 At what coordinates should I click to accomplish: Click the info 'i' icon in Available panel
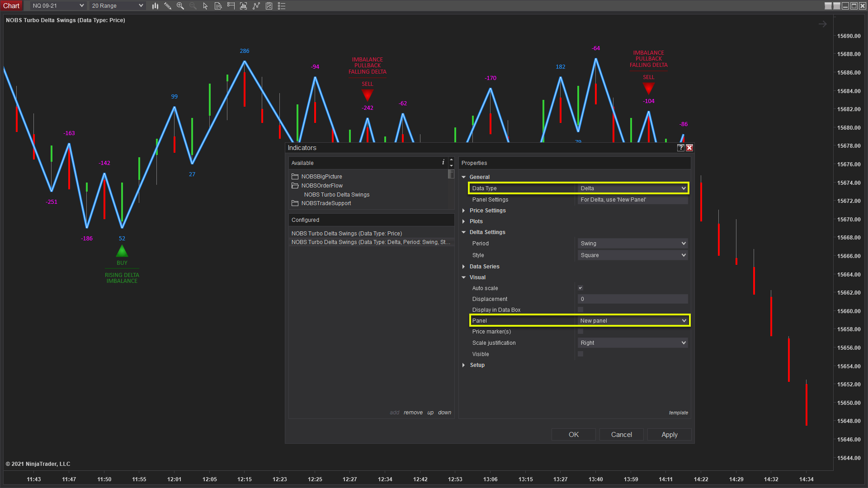pos(443,162)
